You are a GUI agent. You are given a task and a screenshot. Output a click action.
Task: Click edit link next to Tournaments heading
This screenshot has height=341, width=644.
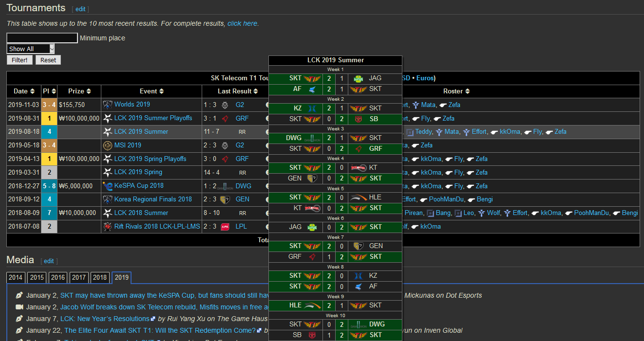point(80,9)
